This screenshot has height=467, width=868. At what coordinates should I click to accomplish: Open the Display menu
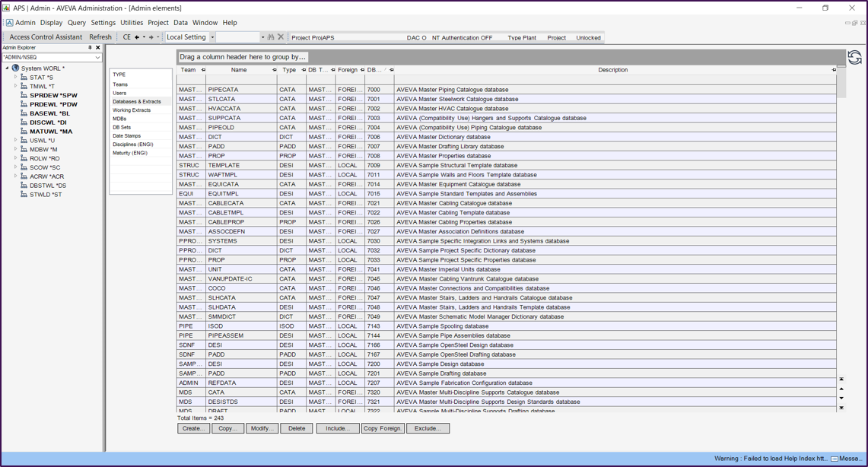click(52, 23)
